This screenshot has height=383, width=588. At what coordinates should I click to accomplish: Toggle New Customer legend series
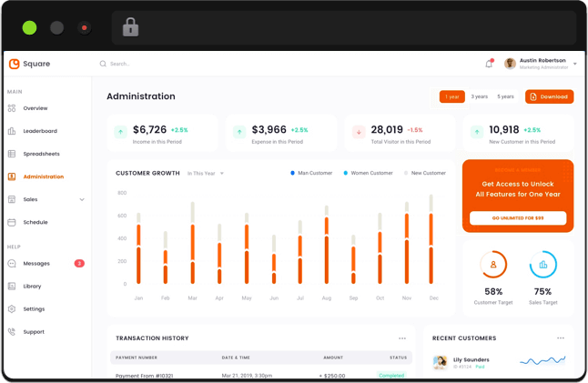[x=406, y=173]
